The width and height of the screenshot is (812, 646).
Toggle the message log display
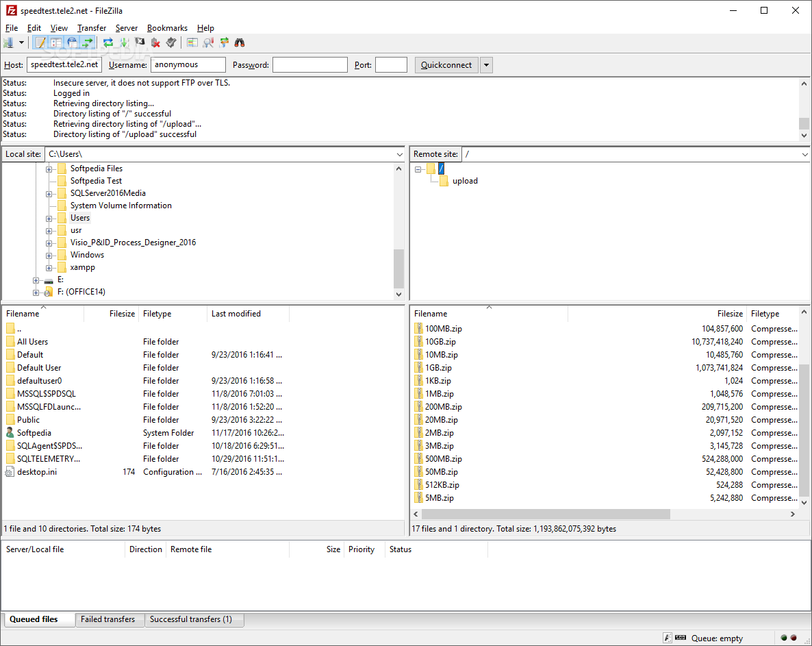pos(40,42)
